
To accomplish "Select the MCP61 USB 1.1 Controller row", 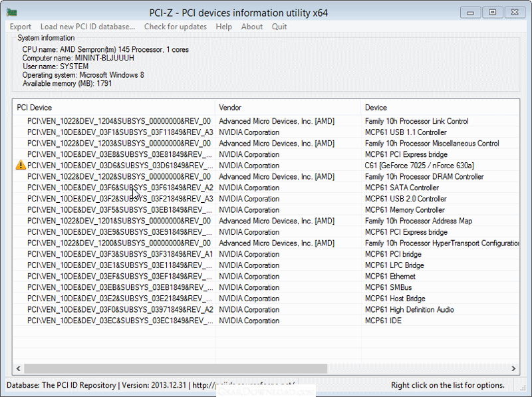I will pos(267,132).
